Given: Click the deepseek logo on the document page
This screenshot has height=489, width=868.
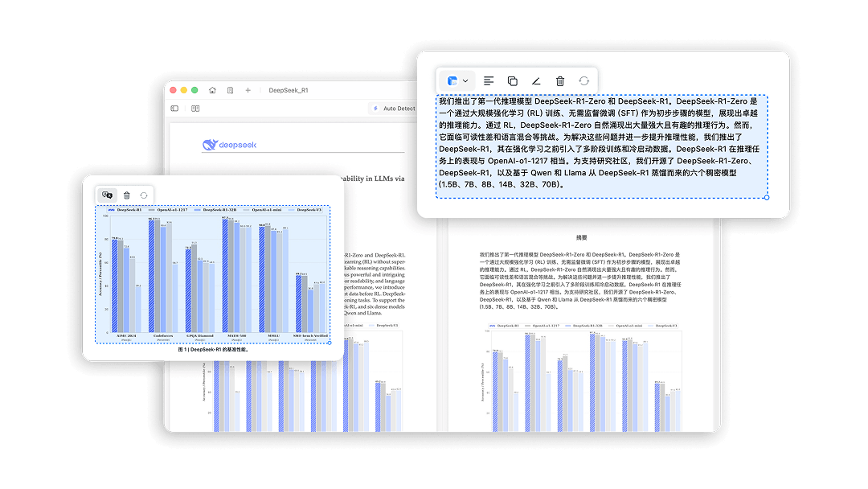Looking at the screenshot, I should pos(229,145).
